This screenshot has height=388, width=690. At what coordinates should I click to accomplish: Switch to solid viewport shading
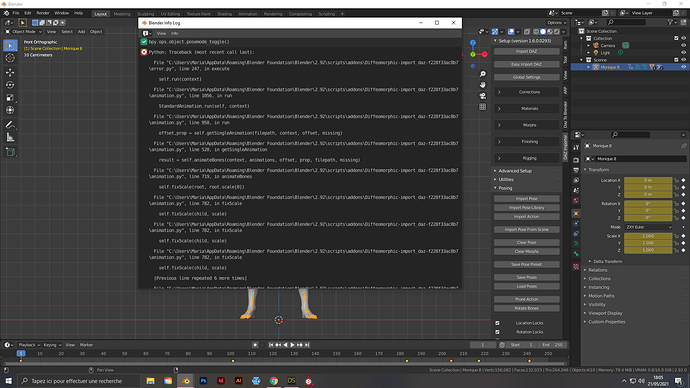pyautogui.click(x=543, y=32)
